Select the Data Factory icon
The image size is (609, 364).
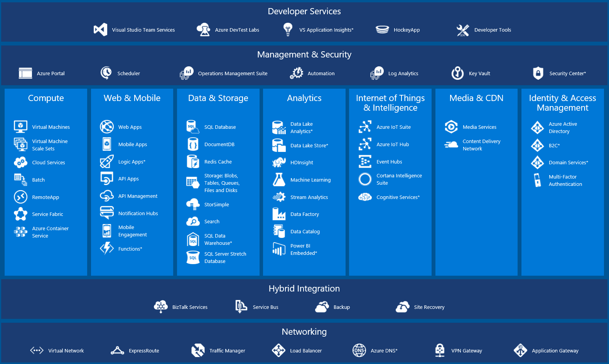(x=279, y=214)
